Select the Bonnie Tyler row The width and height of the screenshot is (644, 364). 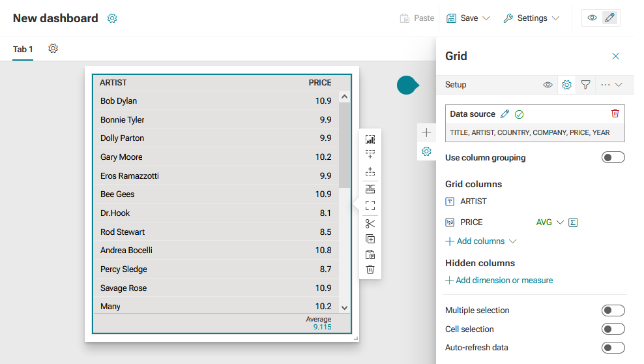point(216,119)
